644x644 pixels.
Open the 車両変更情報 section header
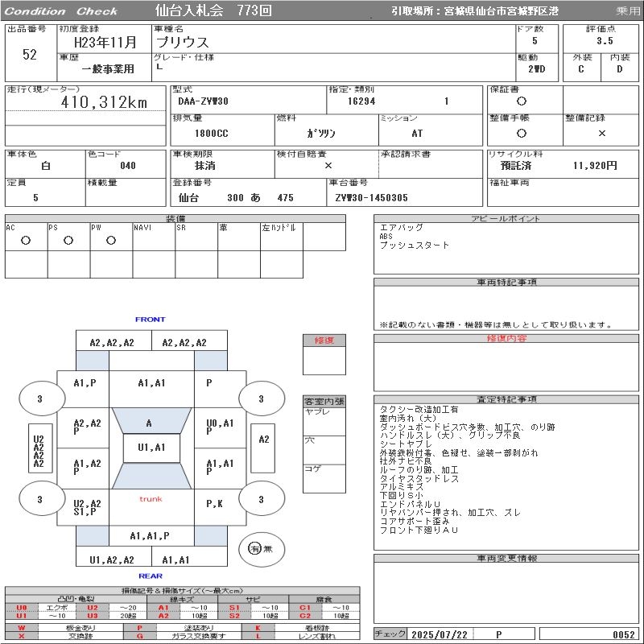pos(506,558)
